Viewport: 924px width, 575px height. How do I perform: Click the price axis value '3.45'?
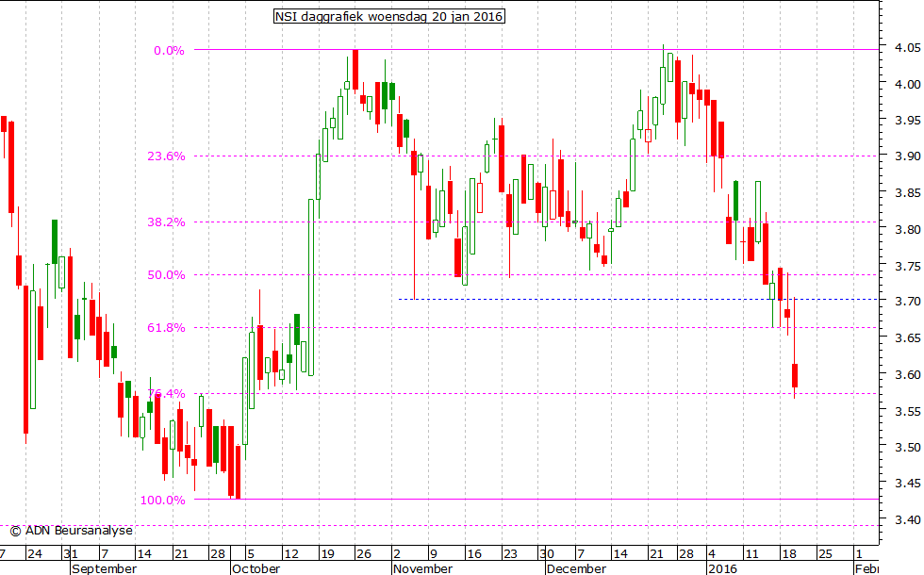907,484
